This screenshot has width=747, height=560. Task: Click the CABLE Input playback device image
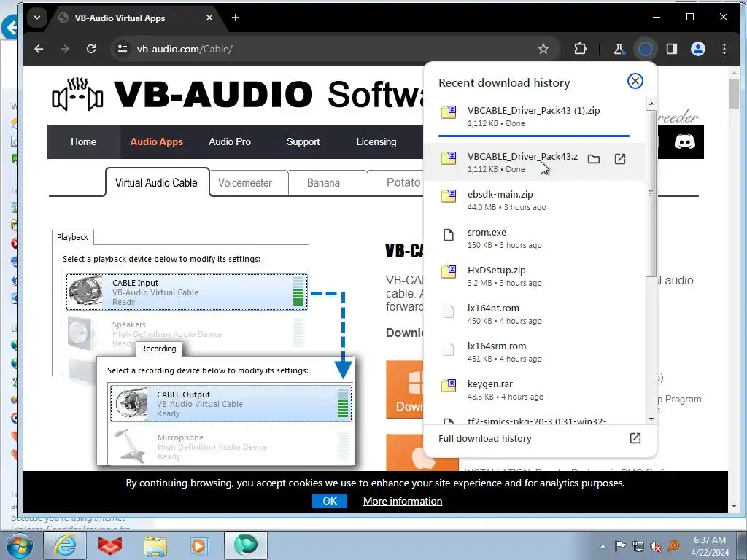85,292
